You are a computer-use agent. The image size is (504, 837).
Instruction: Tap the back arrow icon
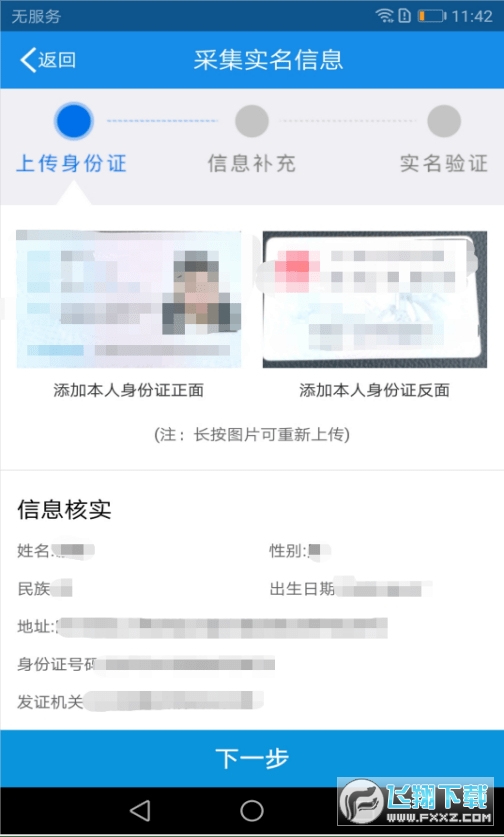point(28,60)
